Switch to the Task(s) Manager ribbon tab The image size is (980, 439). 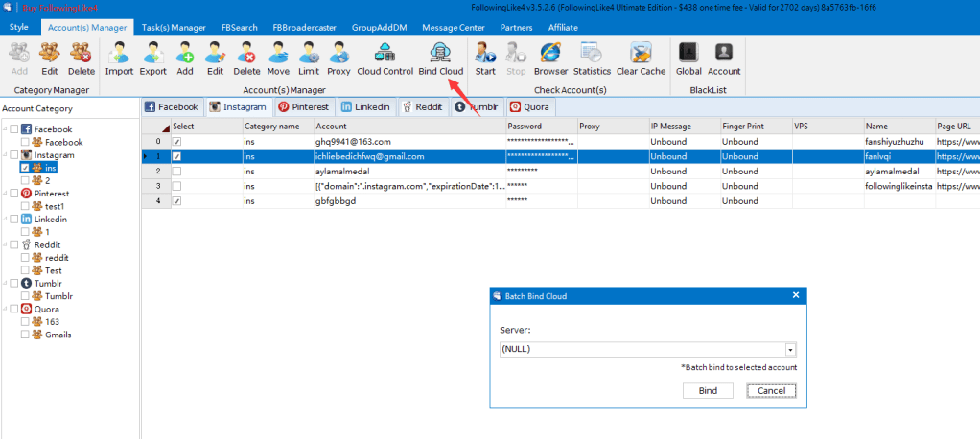pyautogui.click(x=174, y=27)
